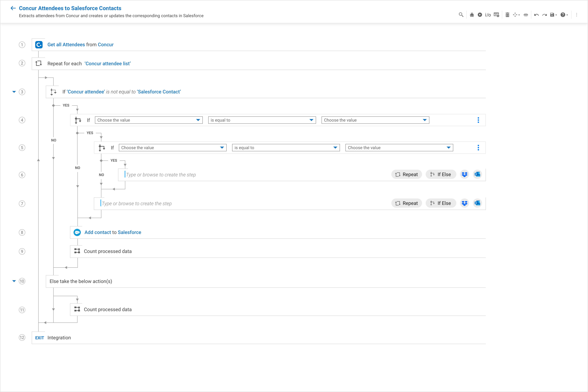
Task: Click If Else button in step 6 row
Action: click(441, 174)
